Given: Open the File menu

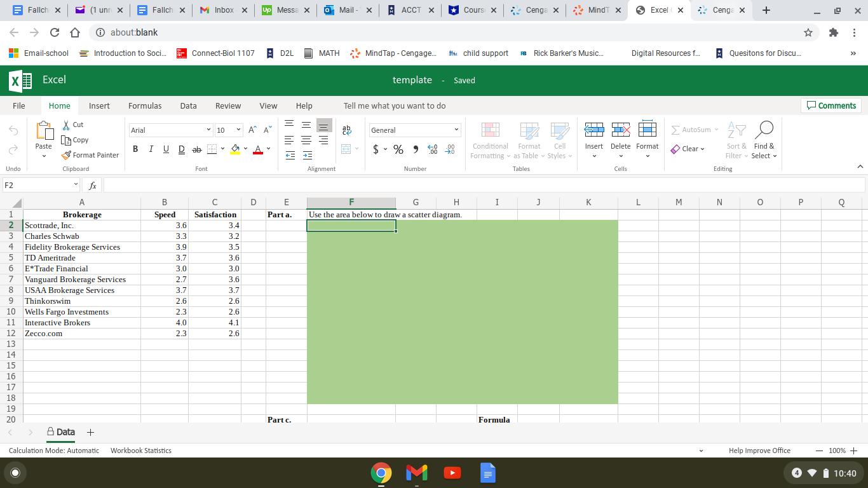Looking at the screenshot, I should 19,105.
